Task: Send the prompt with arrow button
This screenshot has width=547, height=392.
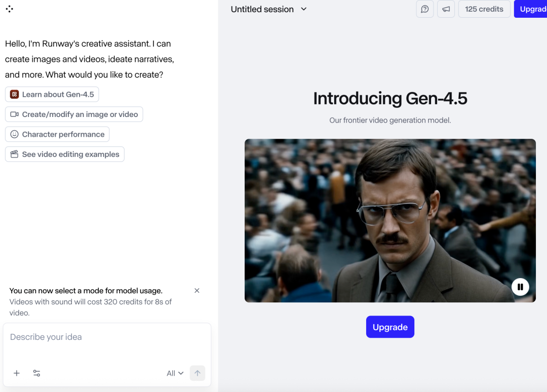Action: (198, 373)
